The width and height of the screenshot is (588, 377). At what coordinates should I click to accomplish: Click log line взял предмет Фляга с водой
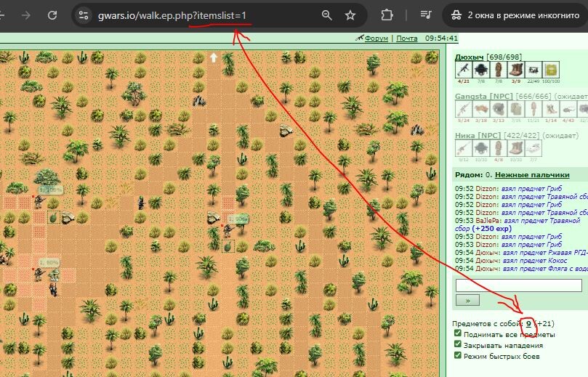545,269
